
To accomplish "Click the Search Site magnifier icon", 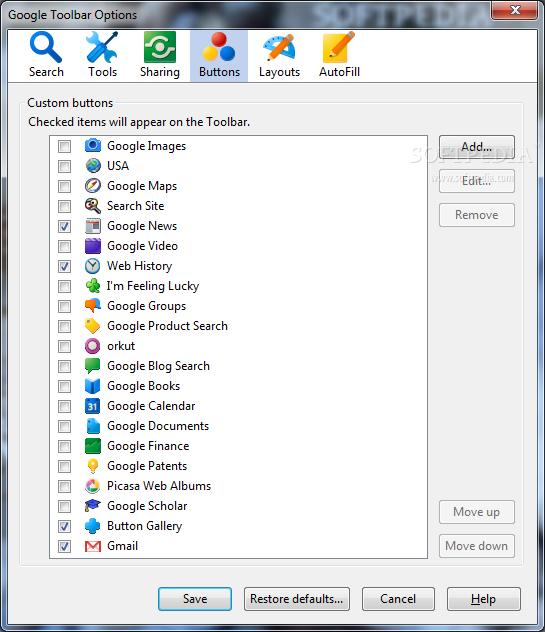I will point(93,206).
